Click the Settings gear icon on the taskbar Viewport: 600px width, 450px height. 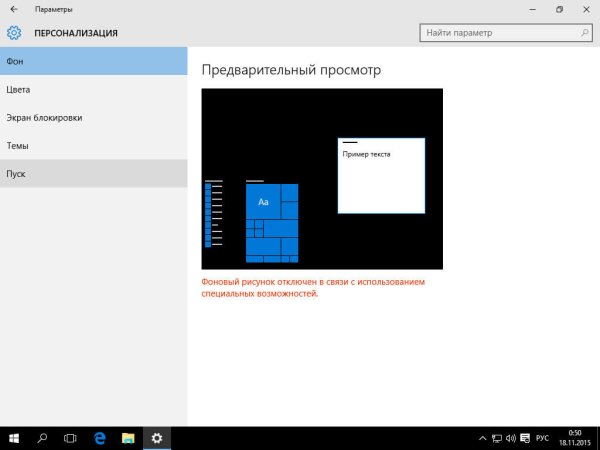coord(157,438)
